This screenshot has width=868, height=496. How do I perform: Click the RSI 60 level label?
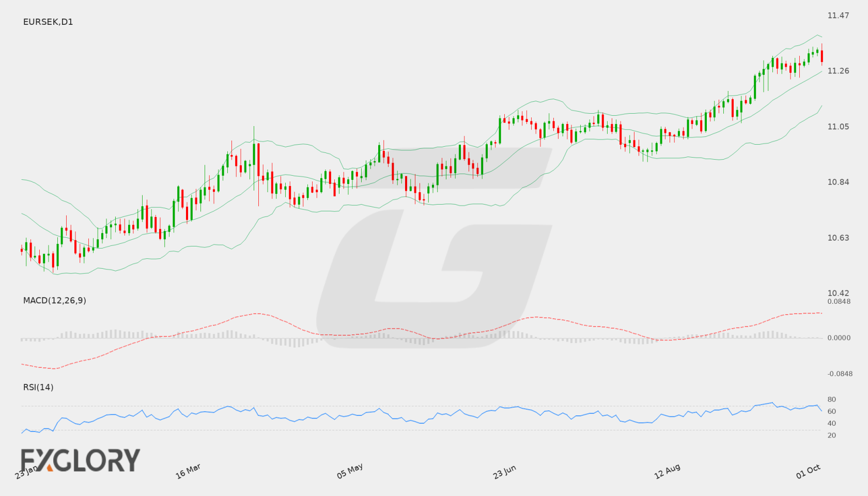832,411
